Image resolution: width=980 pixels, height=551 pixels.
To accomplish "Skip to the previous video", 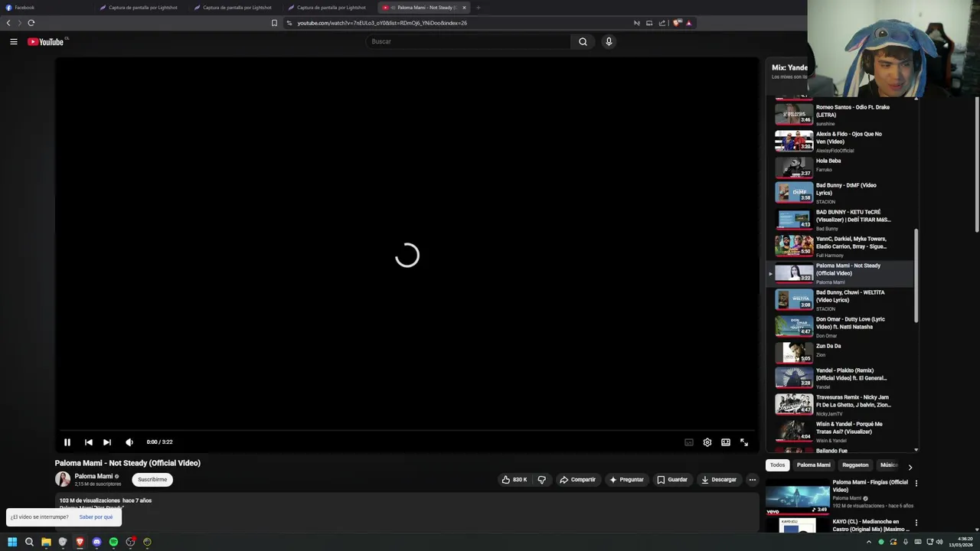I will [88, 442].
